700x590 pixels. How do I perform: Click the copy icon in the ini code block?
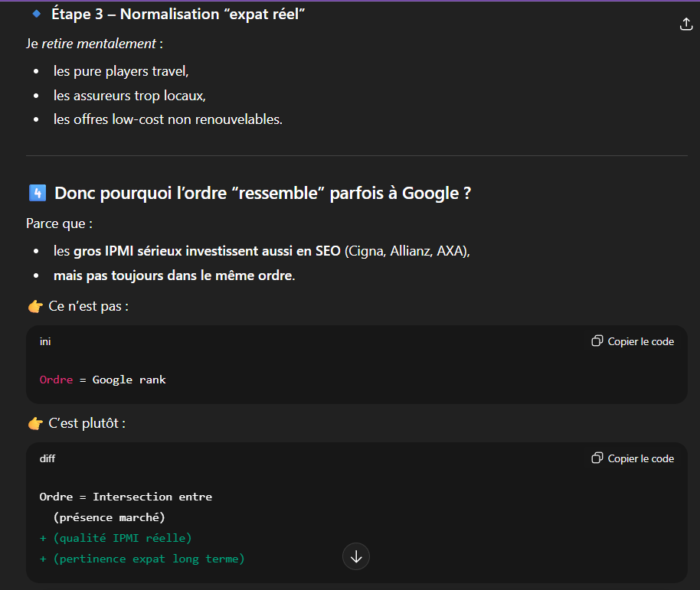[x=597, y=341]
